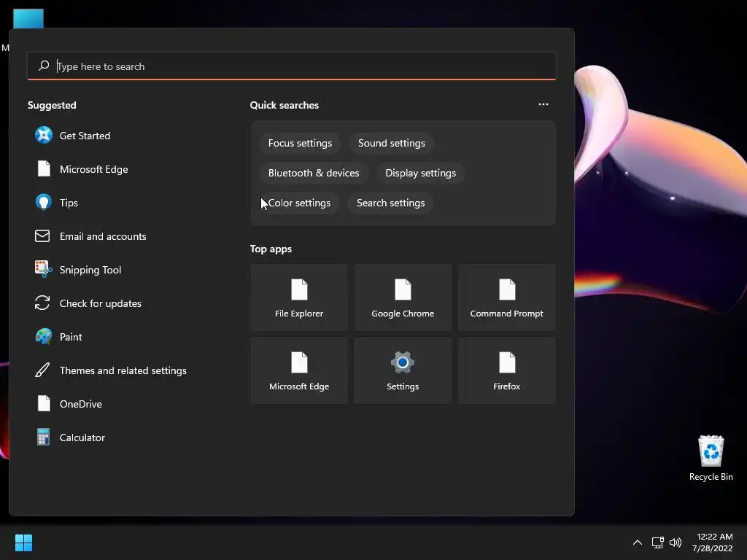Click the Snipping Tool label text
Image resolution: width=747 pixels, height=560 pixels.
(90, 270)
